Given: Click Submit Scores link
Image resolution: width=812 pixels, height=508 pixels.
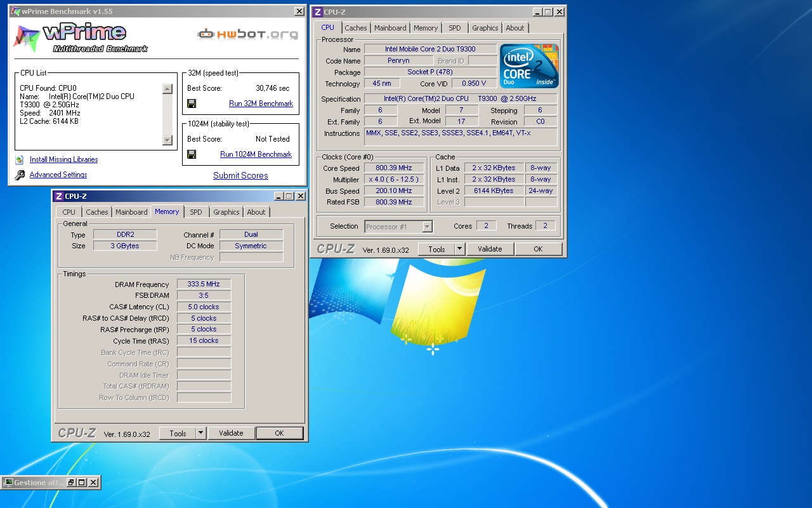Looking at the screenshot, I should tap(240, 176).
